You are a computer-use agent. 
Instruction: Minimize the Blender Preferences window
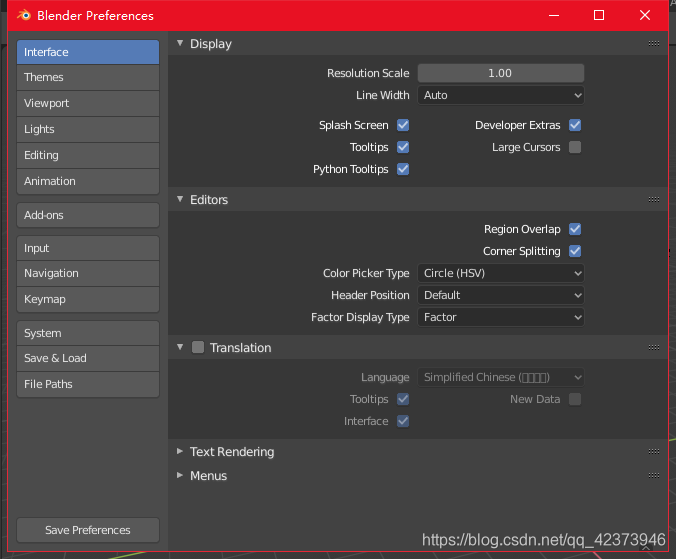pos(554,16)
